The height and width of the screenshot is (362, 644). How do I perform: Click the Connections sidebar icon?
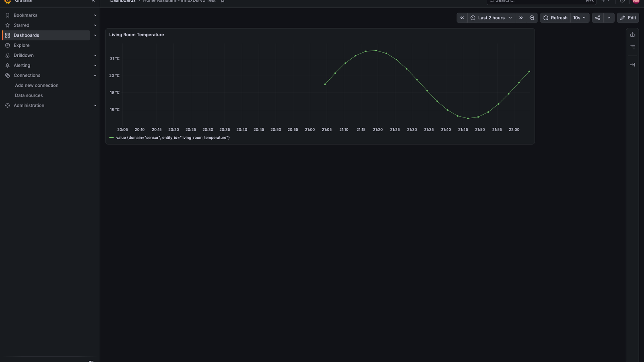7,76
